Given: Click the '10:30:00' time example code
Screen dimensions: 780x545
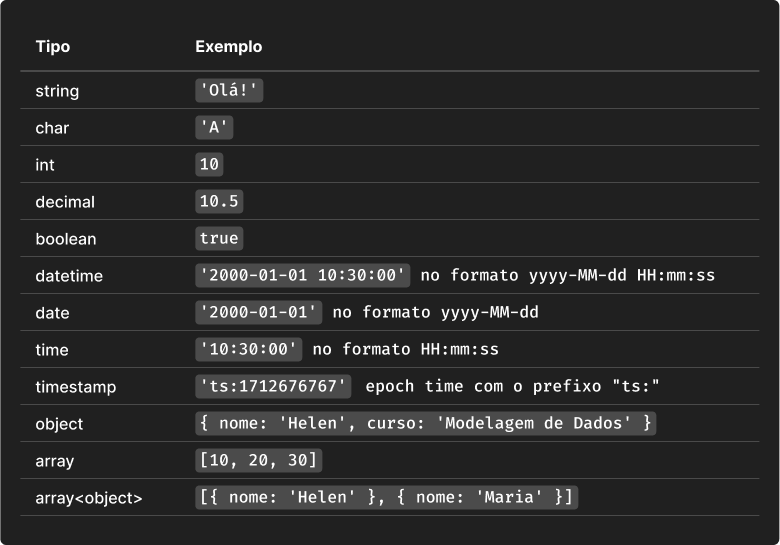Looking at the screenshot, I should 249,350.
